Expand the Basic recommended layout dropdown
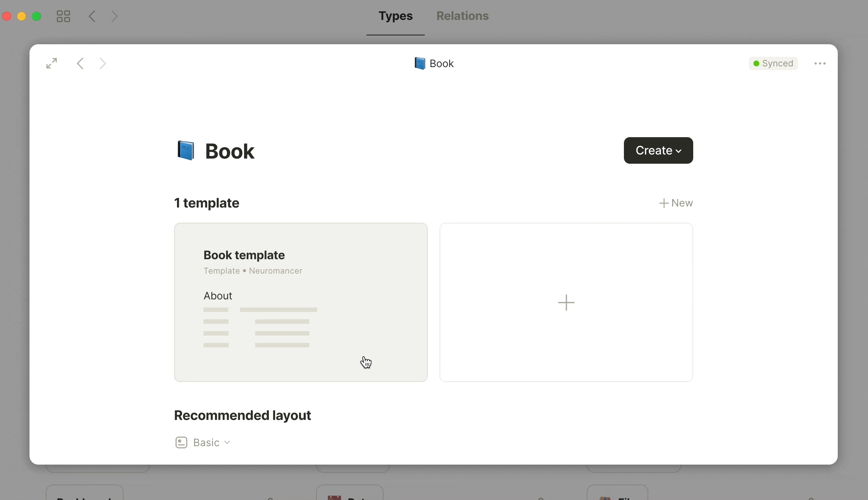Viewport: 868px width, 500px height. (x=212, y=442)
